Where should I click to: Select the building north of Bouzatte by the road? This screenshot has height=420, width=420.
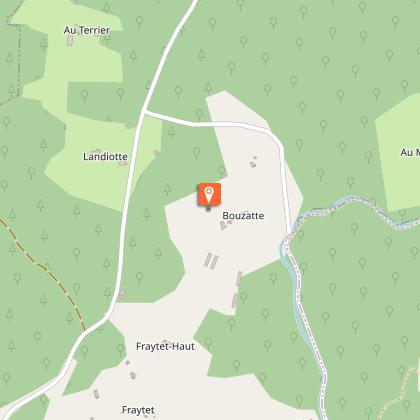[254, 162]
